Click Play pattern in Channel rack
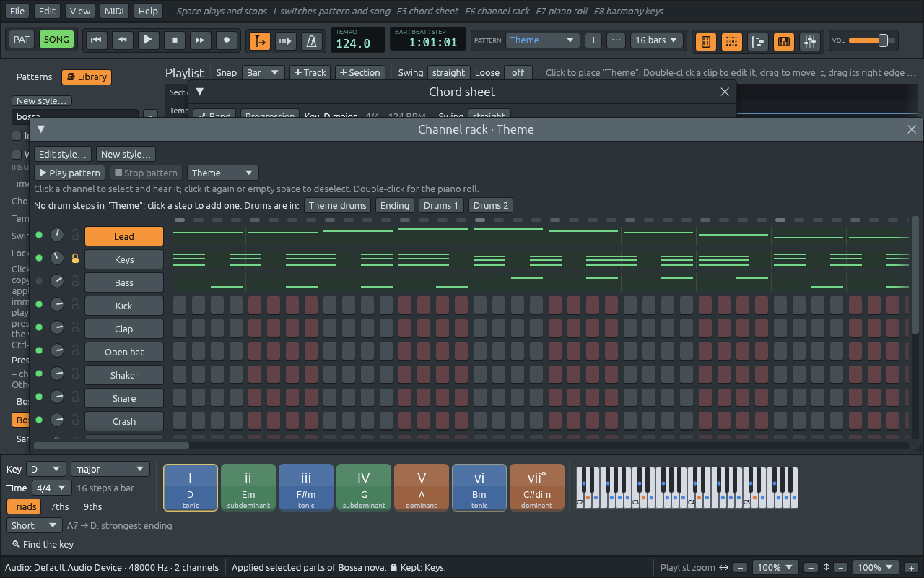Viewport: 924px width, 578px height. coord(69,173)
